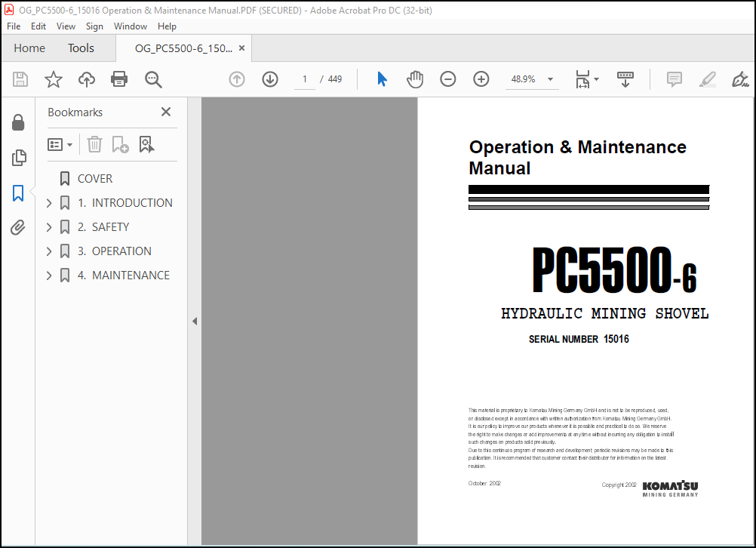Open the 1. INTRODUCTION bookmark
The image size is (756, 548).
[125, 203]
